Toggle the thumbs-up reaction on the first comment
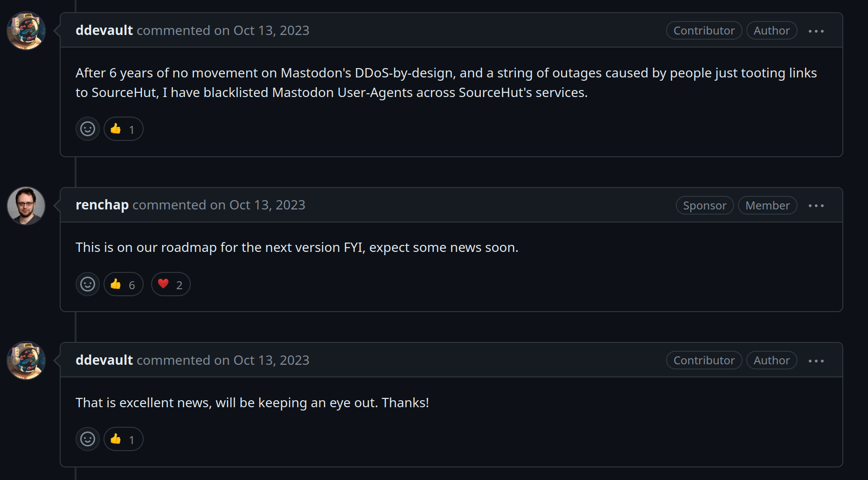Viewport: 868px width, 480px height. click(123, 129)
